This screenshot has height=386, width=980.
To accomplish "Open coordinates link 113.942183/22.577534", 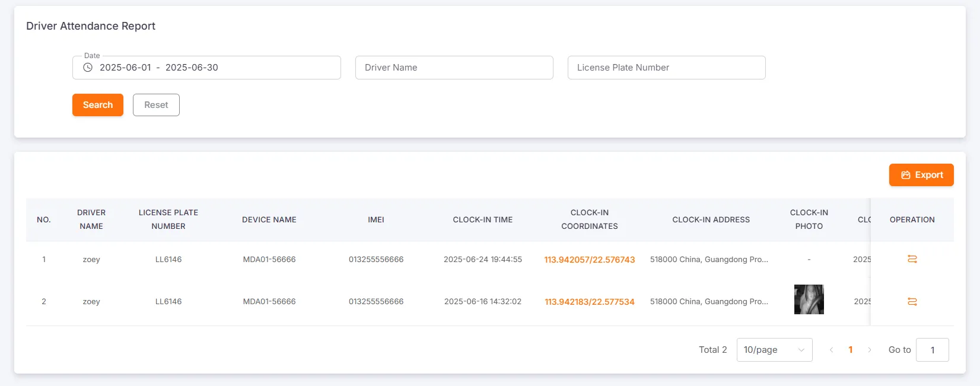I will pos(589,302).
